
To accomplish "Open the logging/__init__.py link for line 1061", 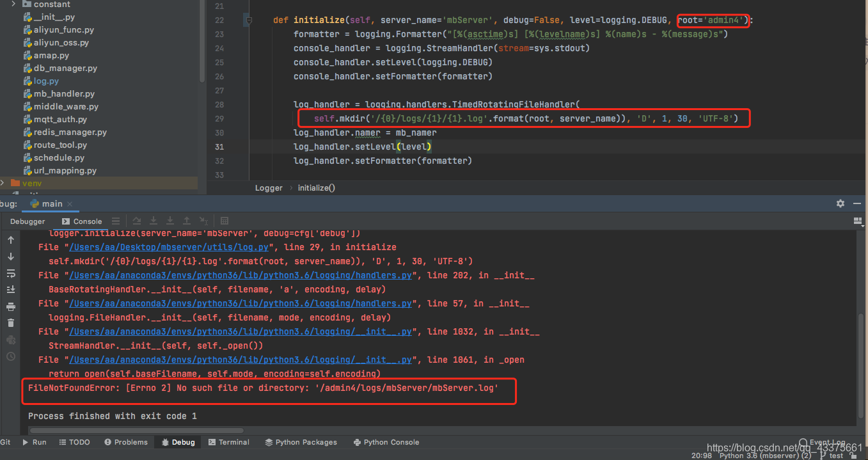I will pyautogui.click(x=241, y=360).
